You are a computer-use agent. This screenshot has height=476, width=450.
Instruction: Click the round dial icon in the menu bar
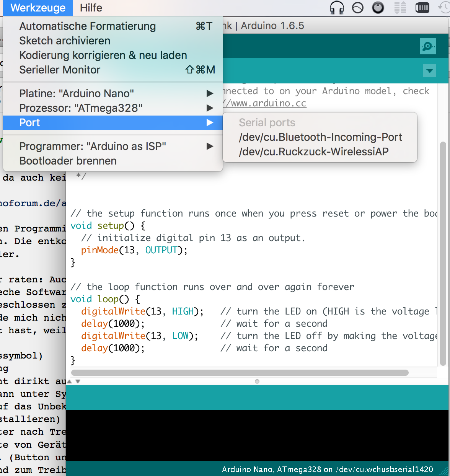click(378, 8)
